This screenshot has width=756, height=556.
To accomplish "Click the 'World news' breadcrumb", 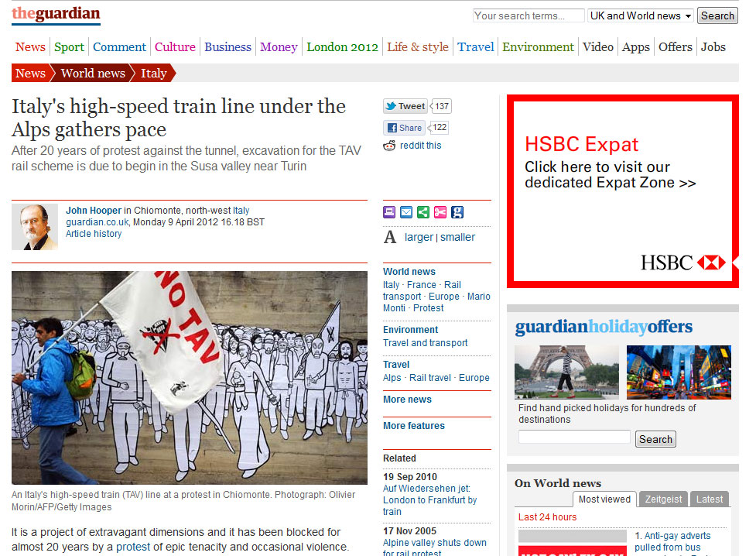I will pyautogui.click(x=93, y=74).
